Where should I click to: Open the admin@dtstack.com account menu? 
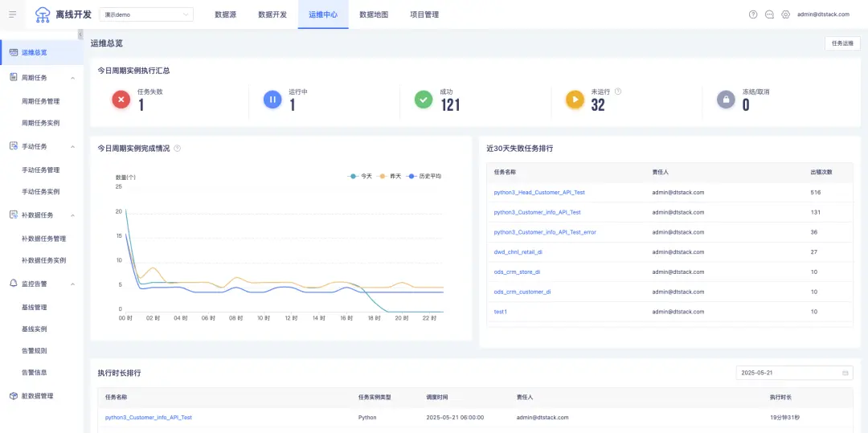pos(823,15)
